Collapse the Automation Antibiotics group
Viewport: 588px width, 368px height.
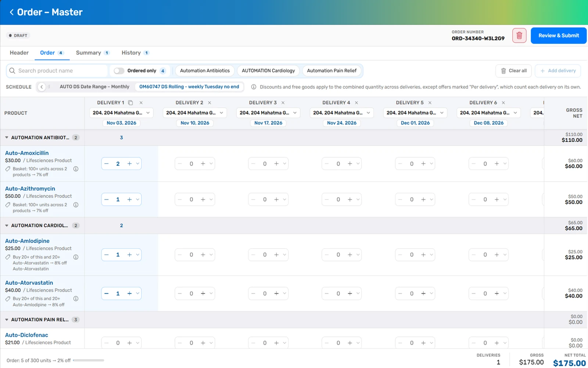(x=7, y=138)
